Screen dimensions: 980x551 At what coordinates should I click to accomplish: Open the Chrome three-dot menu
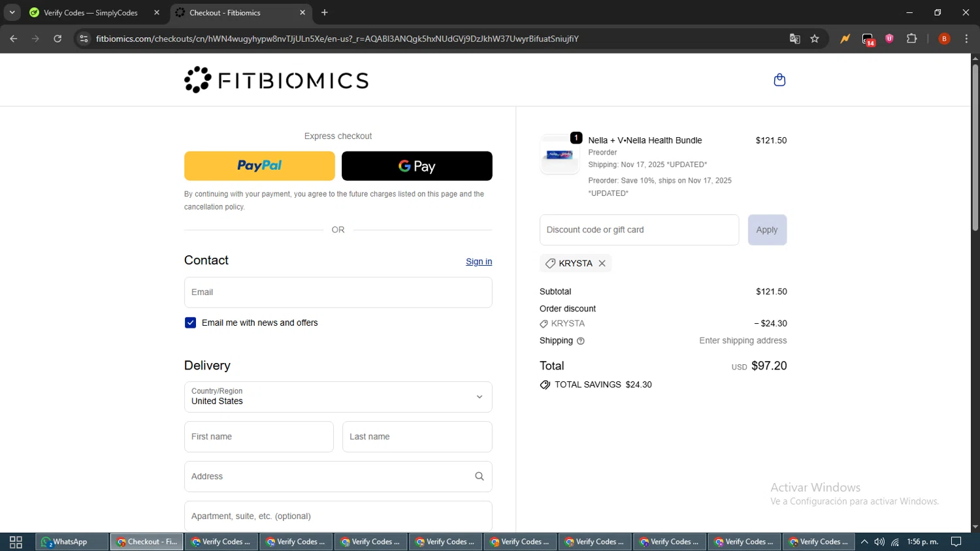coord(967,39)
